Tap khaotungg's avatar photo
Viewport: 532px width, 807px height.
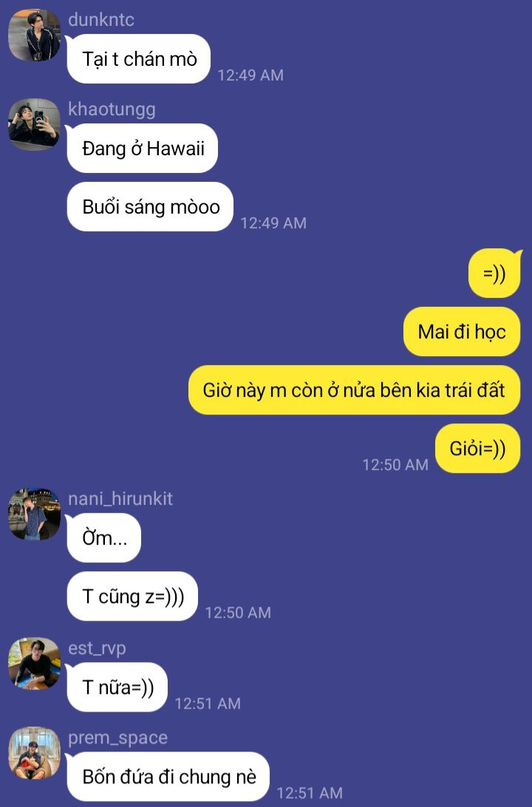click(x=35, y=125)
